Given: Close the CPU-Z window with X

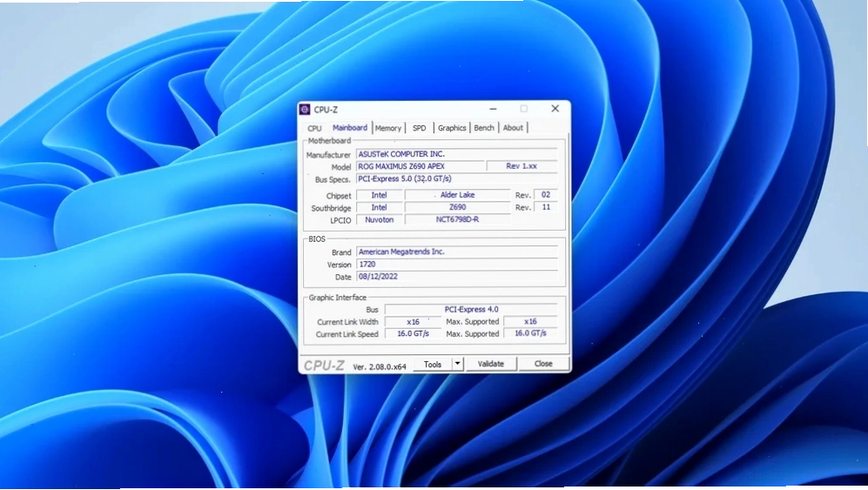Looking at the screenshot, I should [555, 109].
